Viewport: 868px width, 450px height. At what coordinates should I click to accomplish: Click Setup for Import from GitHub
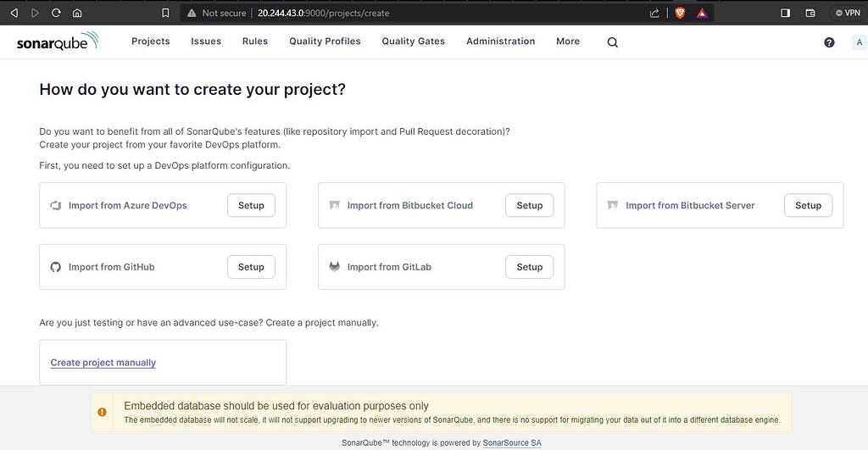pos(251,267)
